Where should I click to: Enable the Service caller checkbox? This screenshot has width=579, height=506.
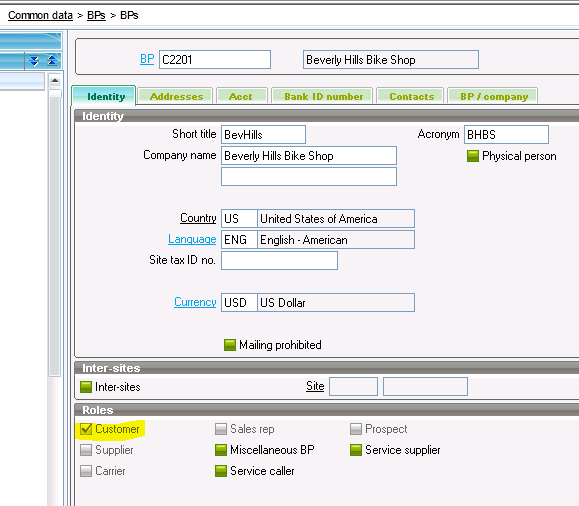point(221,471)
